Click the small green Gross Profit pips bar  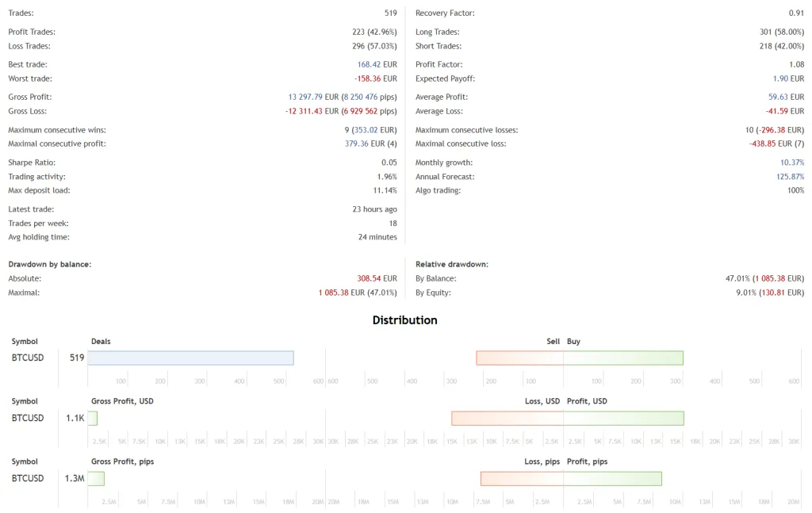click(96, 478)
